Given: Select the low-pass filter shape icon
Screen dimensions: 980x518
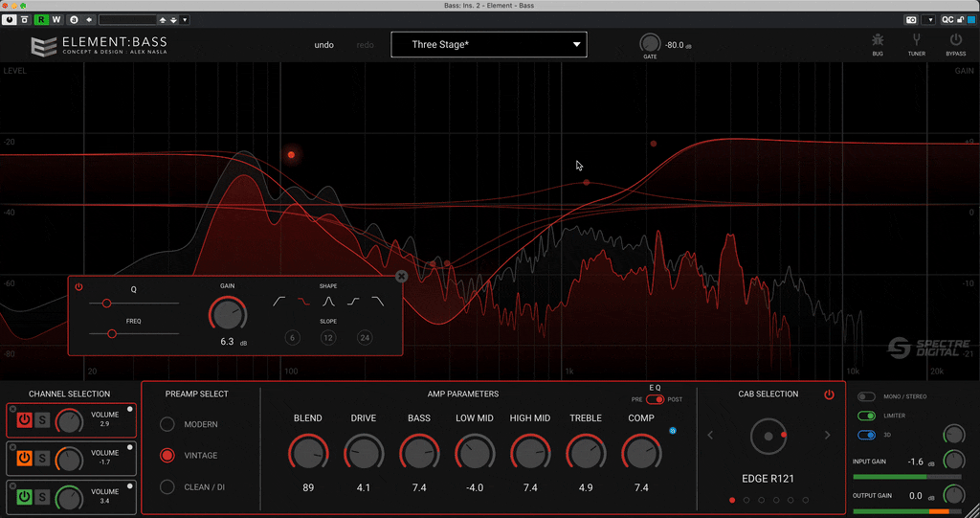Looking at the screenshot, I should point(377,302).
